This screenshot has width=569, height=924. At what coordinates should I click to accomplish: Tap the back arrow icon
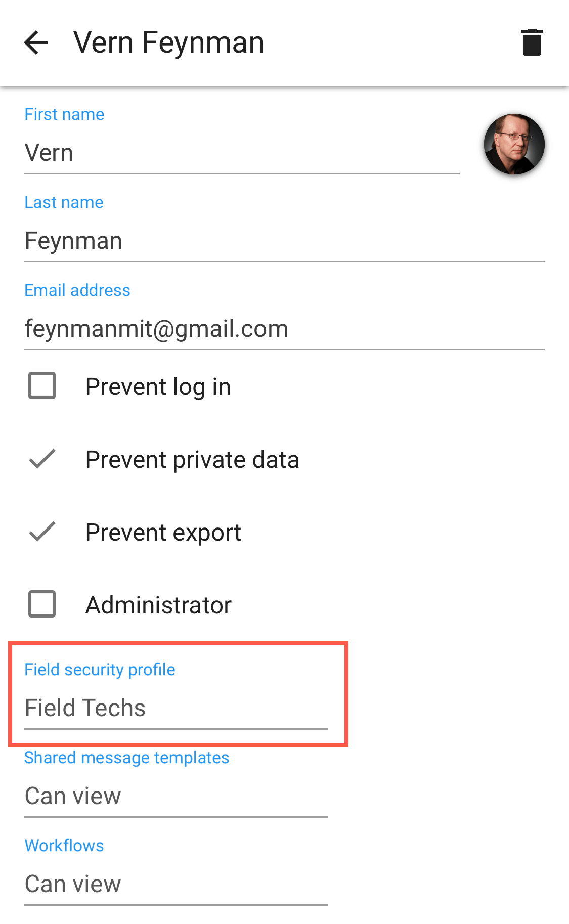coord(36,42)
